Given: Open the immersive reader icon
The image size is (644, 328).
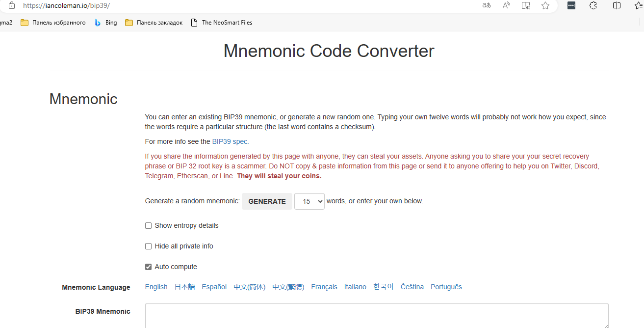Looking at the screenshot, I should [x=526, y=5].
